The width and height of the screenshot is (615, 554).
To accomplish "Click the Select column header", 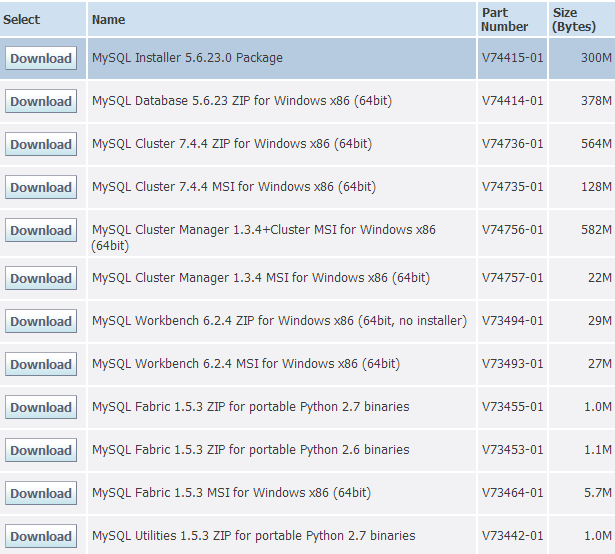I will [x=23, y=20].
